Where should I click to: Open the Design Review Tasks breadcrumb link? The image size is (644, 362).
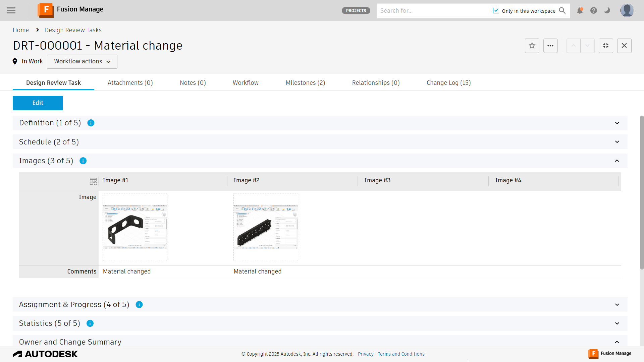click(73, 30)
